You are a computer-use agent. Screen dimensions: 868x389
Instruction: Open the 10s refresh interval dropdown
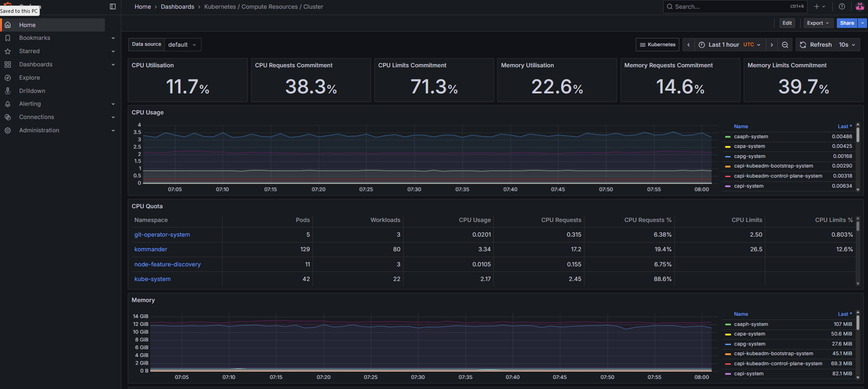tap(847, 45)
